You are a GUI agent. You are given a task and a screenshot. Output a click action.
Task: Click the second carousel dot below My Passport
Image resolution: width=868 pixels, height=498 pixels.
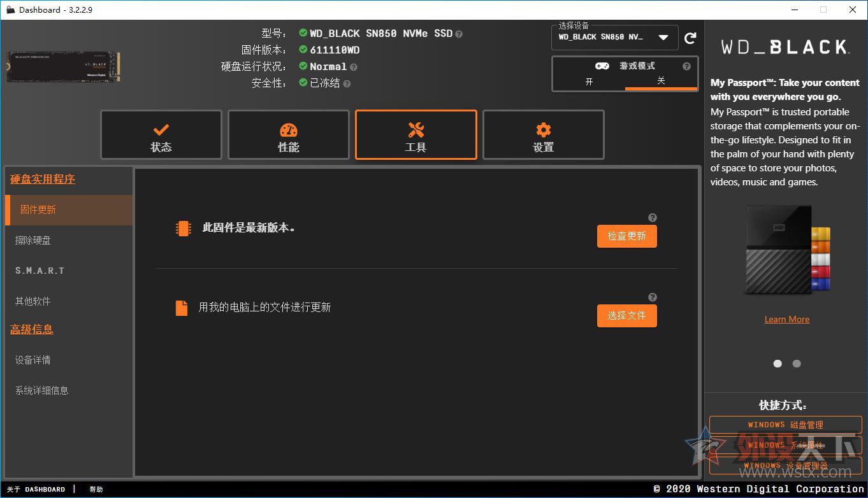[797, 364]
